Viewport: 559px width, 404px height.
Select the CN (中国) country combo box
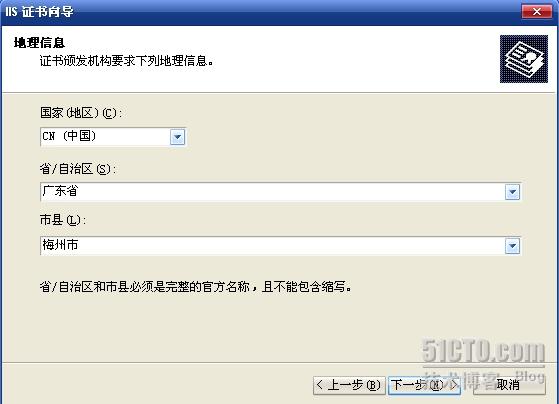click(113, 137)
